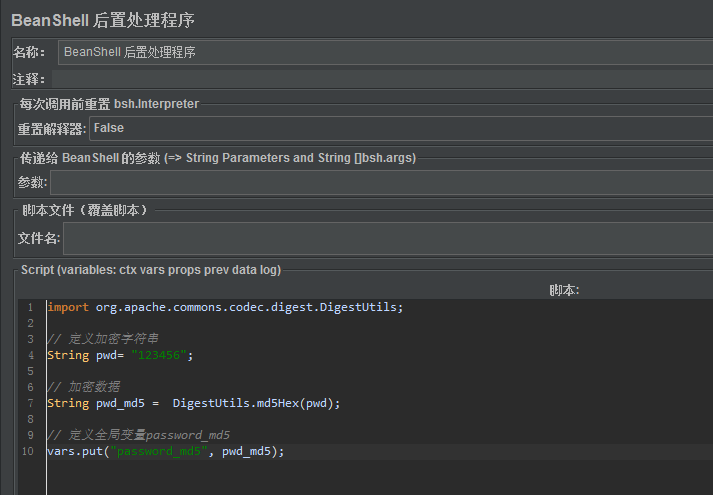The width and height of the screenshot is (713, 495).
Task: Click the import DigestUtils line in script
Action: click(225, 307)
